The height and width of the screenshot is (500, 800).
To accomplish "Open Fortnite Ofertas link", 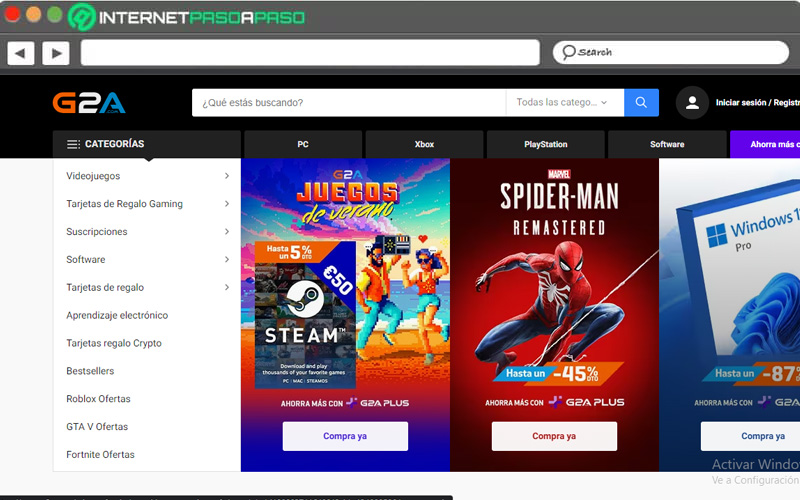I will click(101, 455).
